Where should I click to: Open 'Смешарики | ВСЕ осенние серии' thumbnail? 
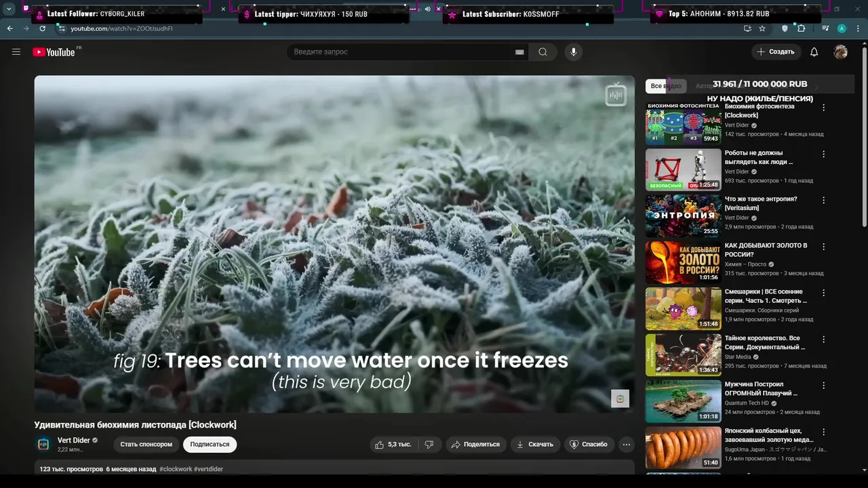[x=684, y=309]
